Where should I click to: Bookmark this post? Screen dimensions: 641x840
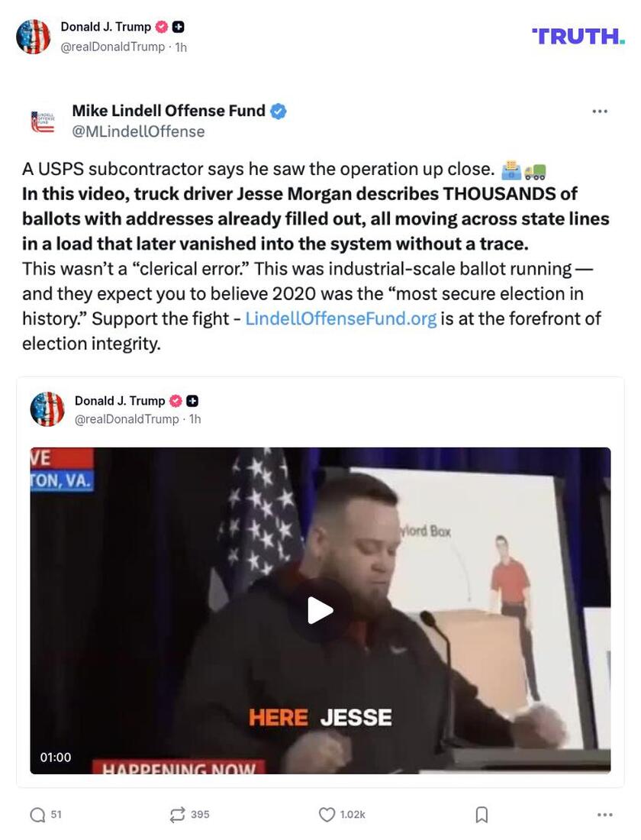coord(482,815)
